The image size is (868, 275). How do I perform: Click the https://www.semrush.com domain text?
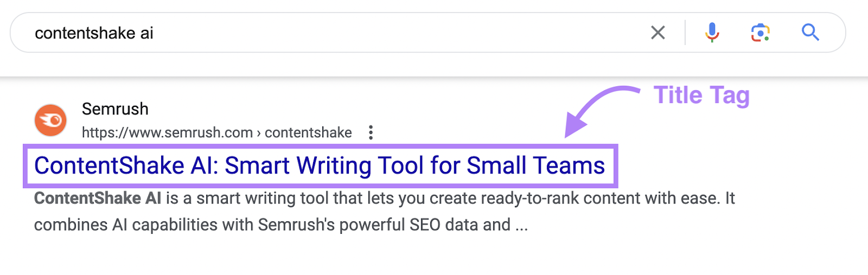(x=167, y=132)
